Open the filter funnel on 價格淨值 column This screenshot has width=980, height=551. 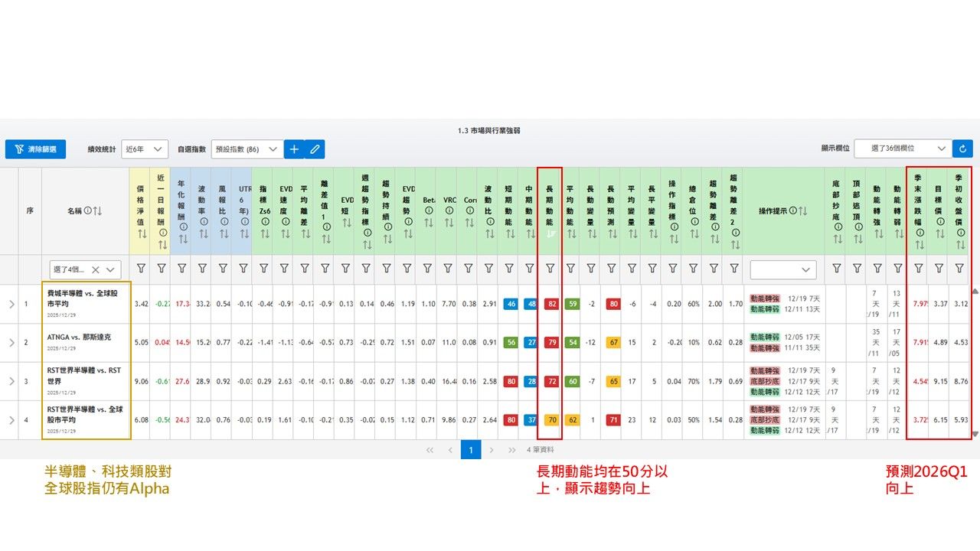[141, 269]
